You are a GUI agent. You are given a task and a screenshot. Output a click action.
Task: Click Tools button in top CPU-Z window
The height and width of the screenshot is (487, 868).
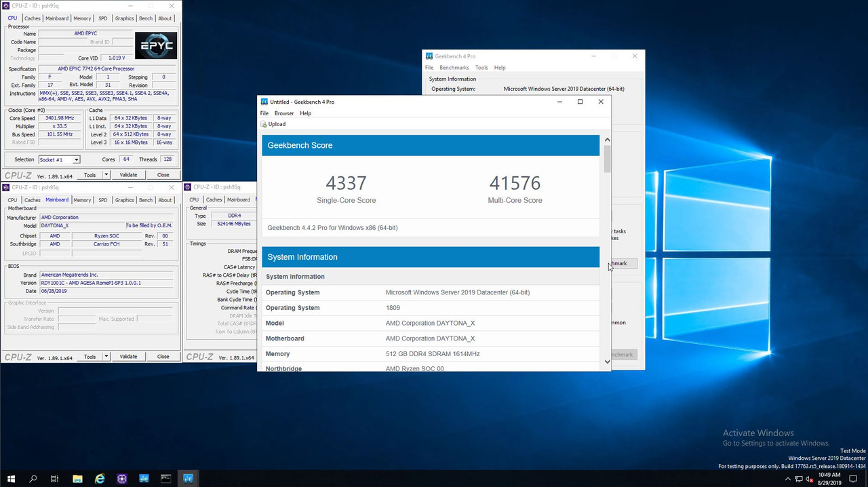90,175
